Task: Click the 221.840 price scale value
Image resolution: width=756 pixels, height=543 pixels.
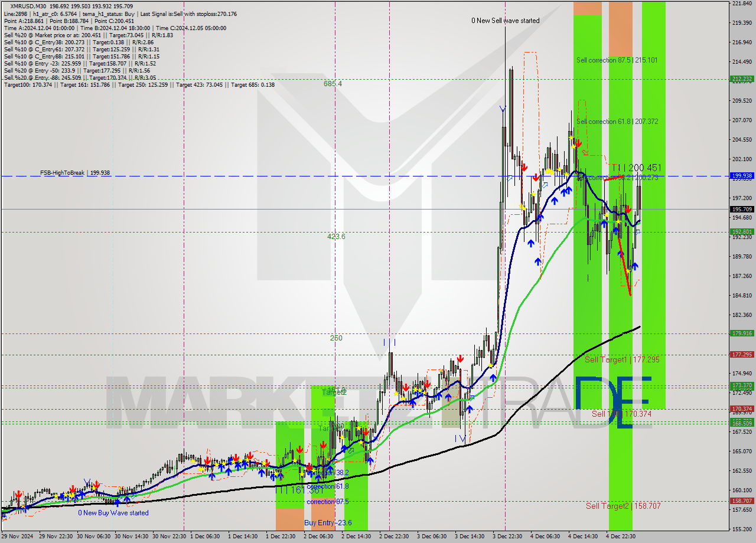Action: tap(742, 4)
